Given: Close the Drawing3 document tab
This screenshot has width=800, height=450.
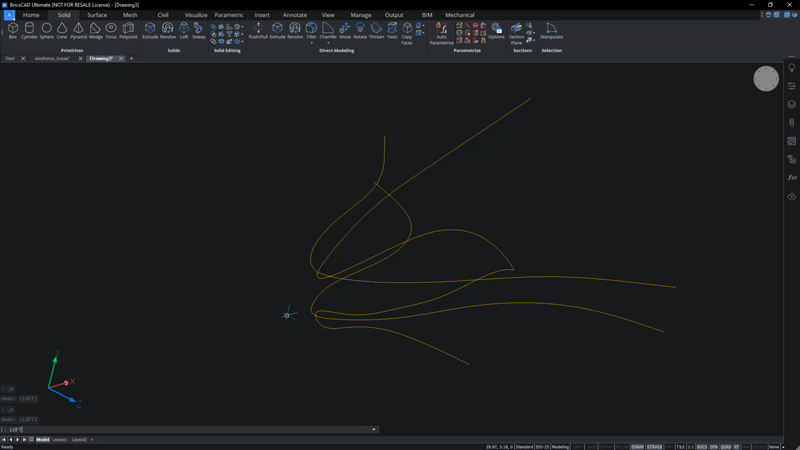Looking at the screenshot, I should [x=121, y=59].
